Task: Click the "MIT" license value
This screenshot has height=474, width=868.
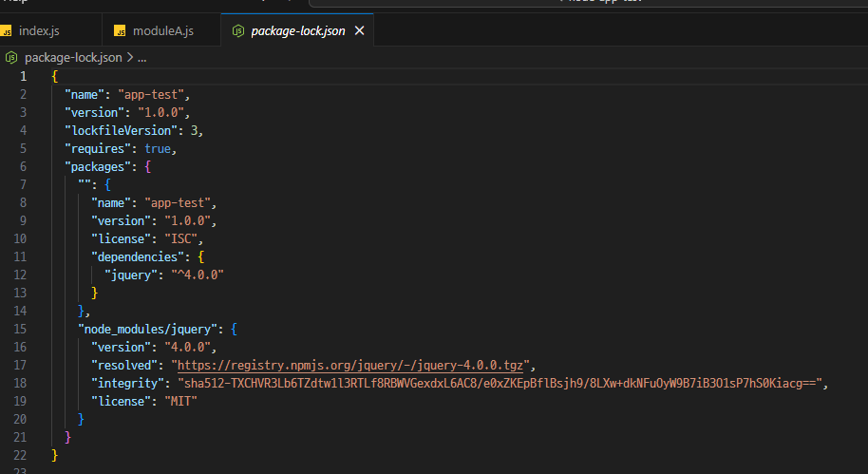Action: (181, 401)
